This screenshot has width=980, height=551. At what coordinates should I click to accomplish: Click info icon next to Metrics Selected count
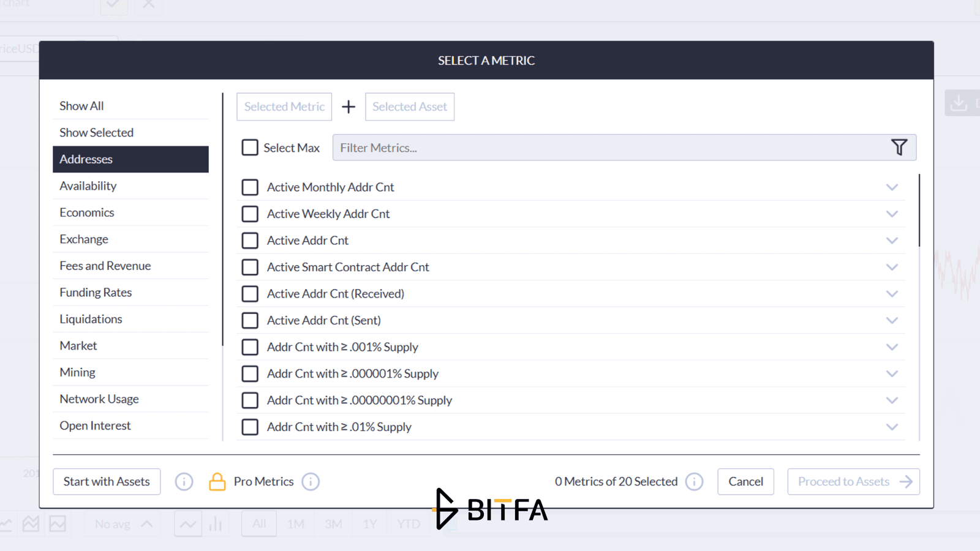tap(694, 482)
